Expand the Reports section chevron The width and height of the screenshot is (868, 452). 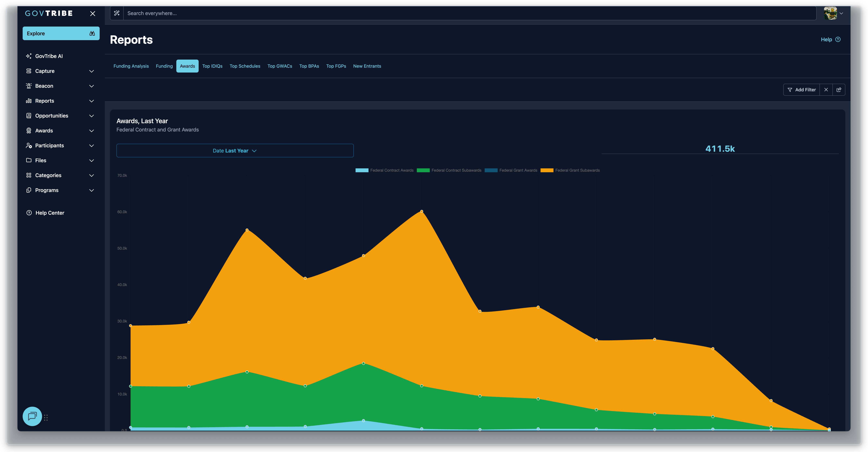[91, 101]
